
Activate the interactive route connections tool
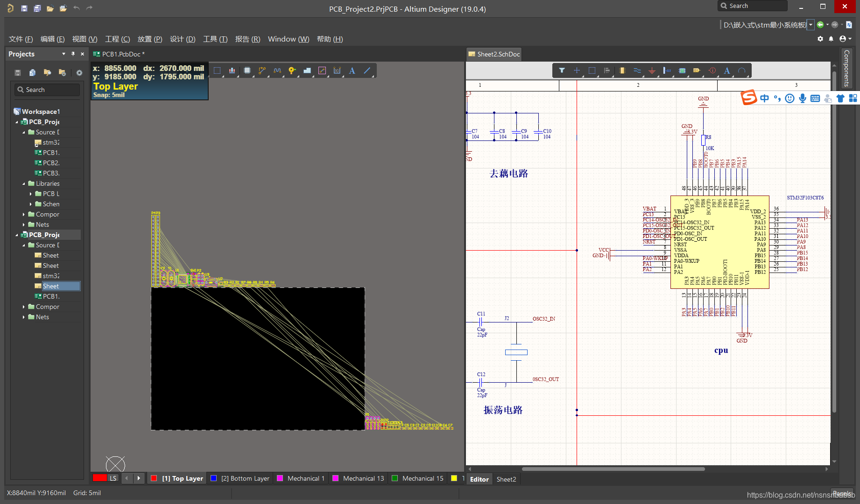coord(262,70)
